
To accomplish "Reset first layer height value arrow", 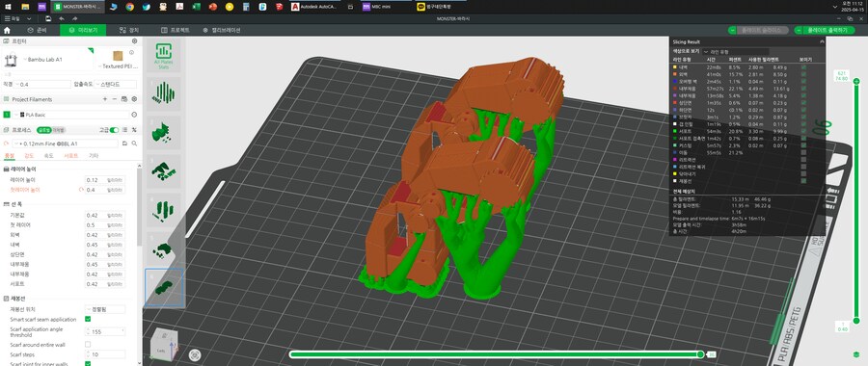I will coord(81,190).
